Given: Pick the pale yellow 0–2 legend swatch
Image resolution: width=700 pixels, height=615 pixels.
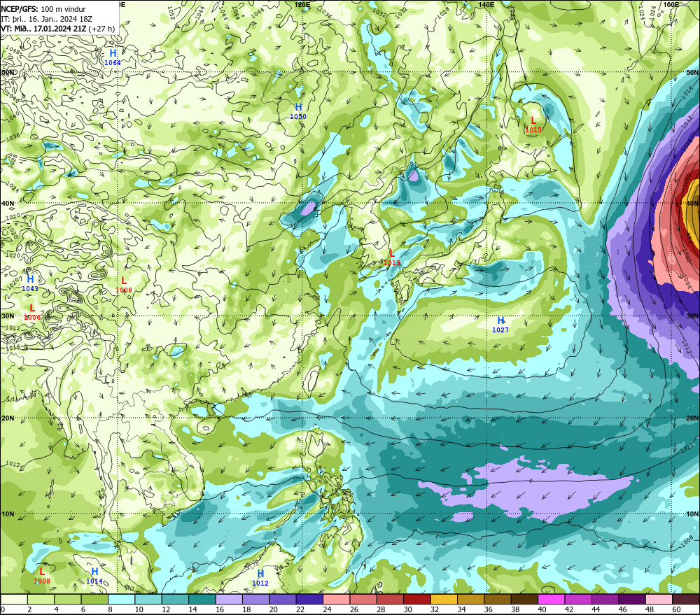Looking at the screenshot, I should [x=14, y=599].
